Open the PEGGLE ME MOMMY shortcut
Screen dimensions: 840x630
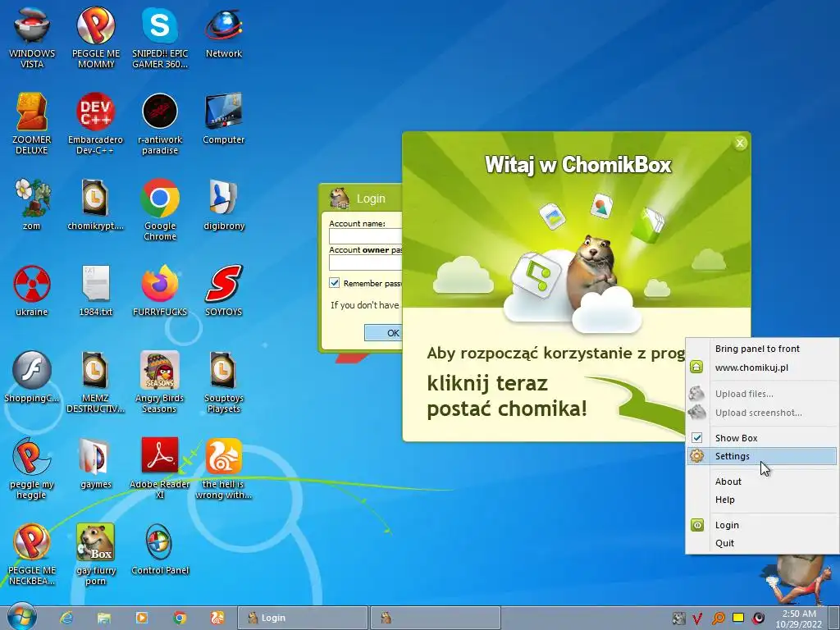click(96, 38)
